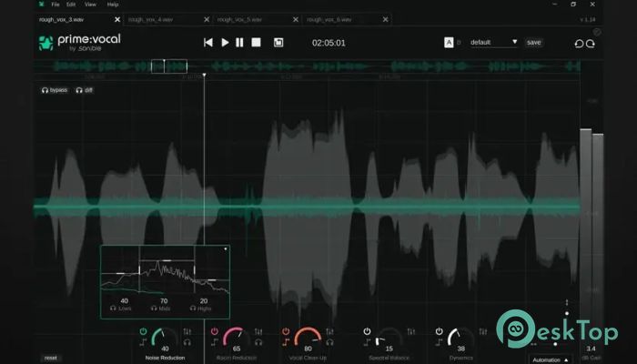
Task: Listen to Noise Reduction with headphone icon
Action: [x=188, y=342]
